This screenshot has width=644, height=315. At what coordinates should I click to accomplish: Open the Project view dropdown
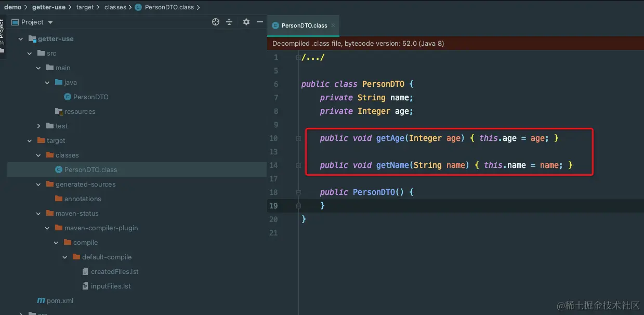(x=50, y=22)
